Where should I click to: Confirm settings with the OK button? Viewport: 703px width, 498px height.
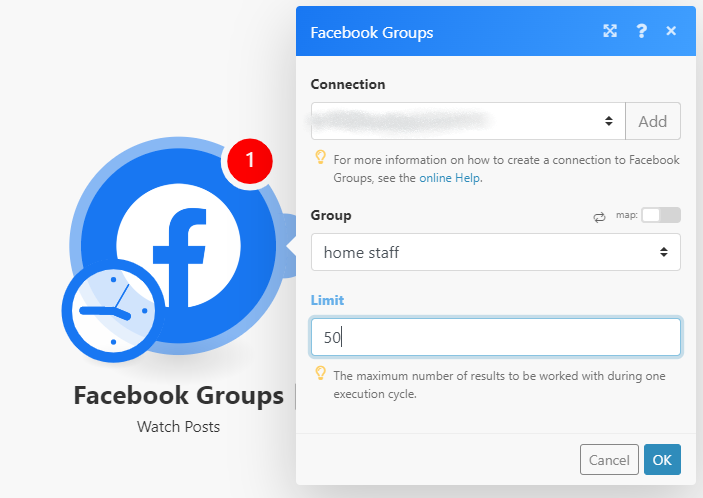pos(662,459)
